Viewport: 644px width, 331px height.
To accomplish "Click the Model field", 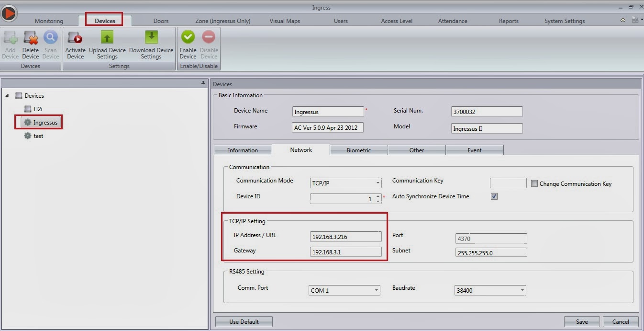I will point(487,128).
